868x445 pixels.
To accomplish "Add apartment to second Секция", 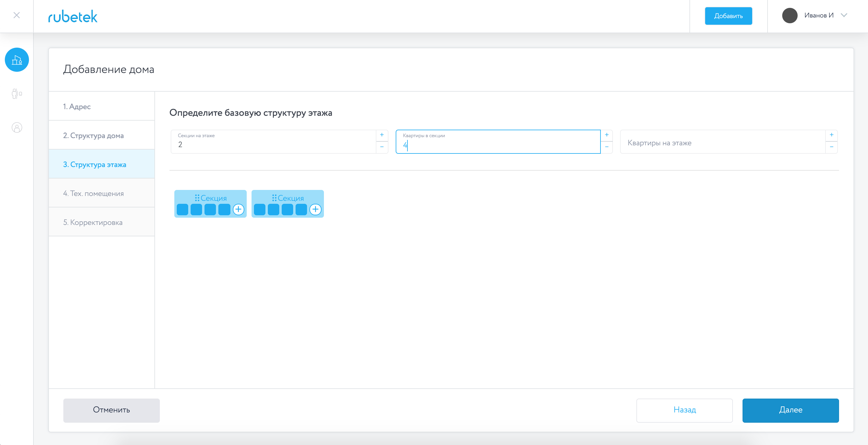I will (x=315, y=210).
